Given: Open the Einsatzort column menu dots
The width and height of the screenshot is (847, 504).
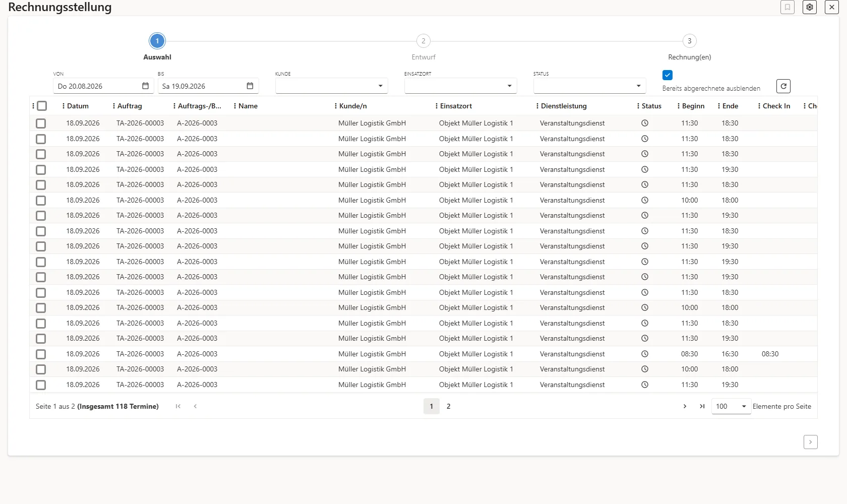Looking at the screenshot, I should point(437,106).
